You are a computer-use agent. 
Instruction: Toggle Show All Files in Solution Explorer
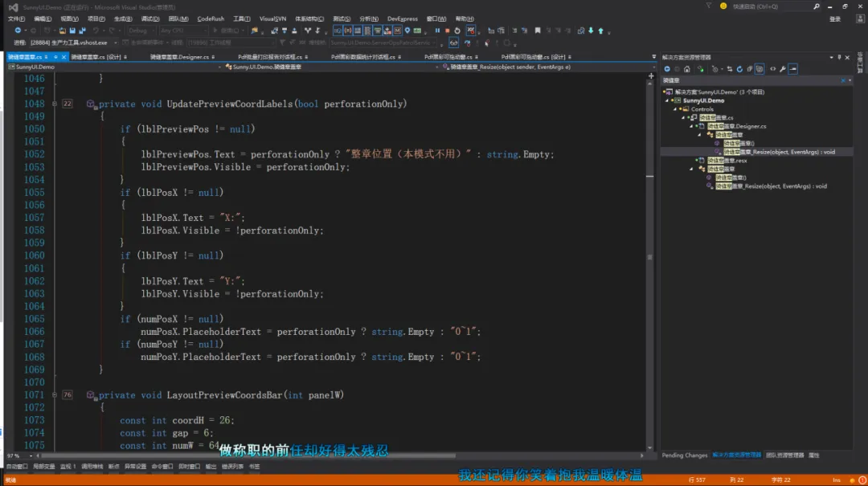759,69
